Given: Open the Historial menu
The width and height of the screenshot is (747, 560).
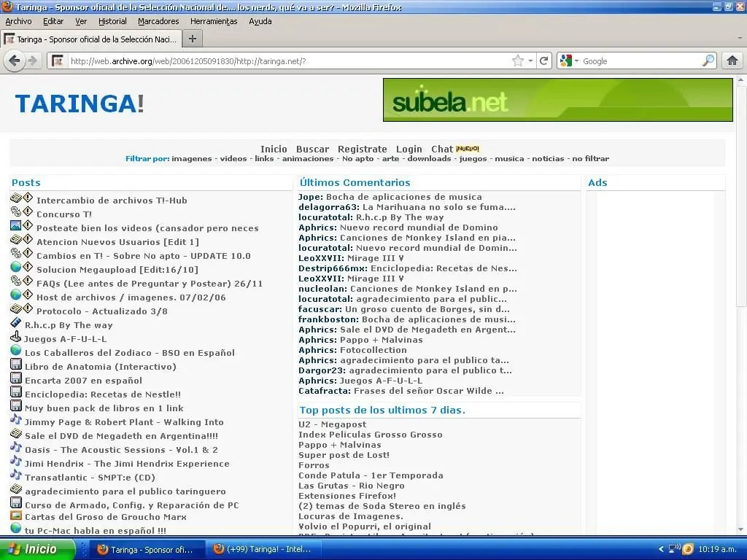Looking at the screenshot, I should [112, 21].
